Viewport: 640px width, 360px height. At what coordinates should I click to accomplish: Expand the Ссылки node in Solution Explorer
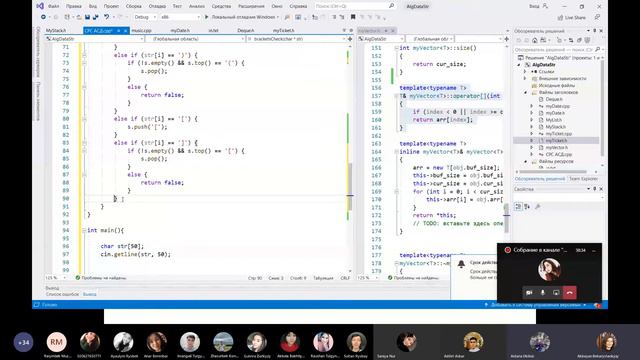tap(526, 72)
